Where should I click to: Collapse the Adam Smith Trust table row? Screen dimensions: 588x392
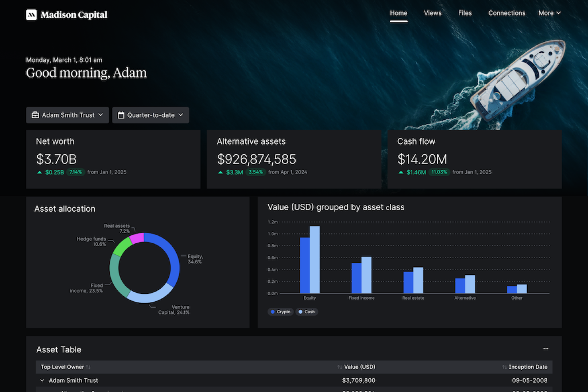[x=43, y=380]
